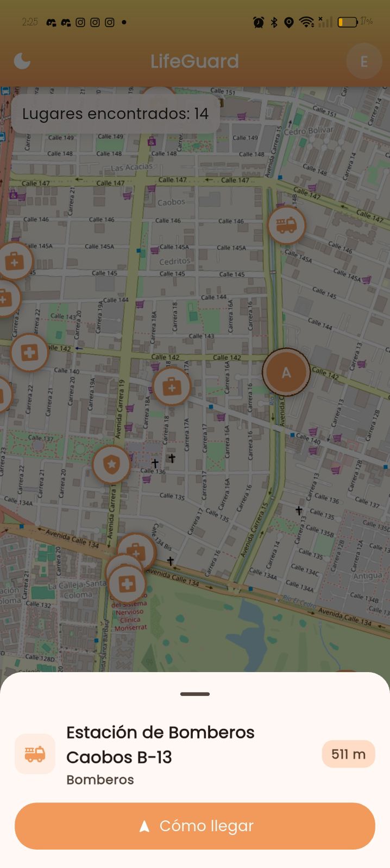
Task: Tap the "Bomberos" category label
Action: pos(100,780)
